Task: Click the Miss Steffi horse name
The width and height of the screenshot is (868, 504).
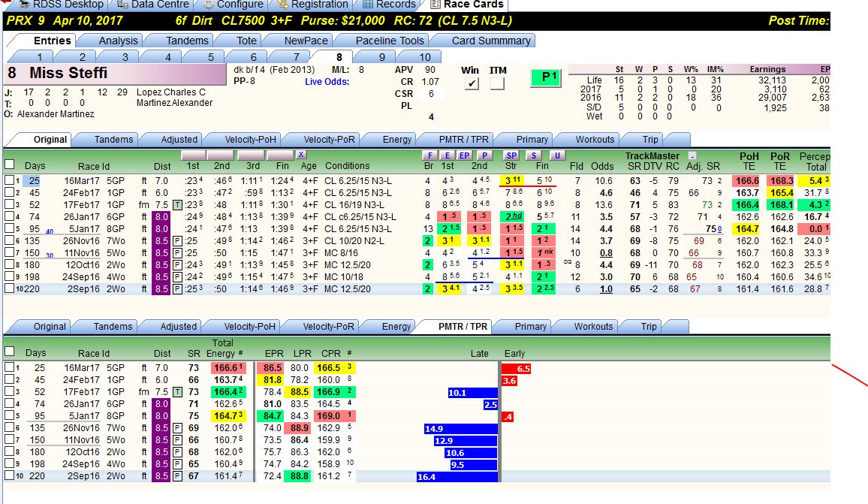Action: click(68, 73)
